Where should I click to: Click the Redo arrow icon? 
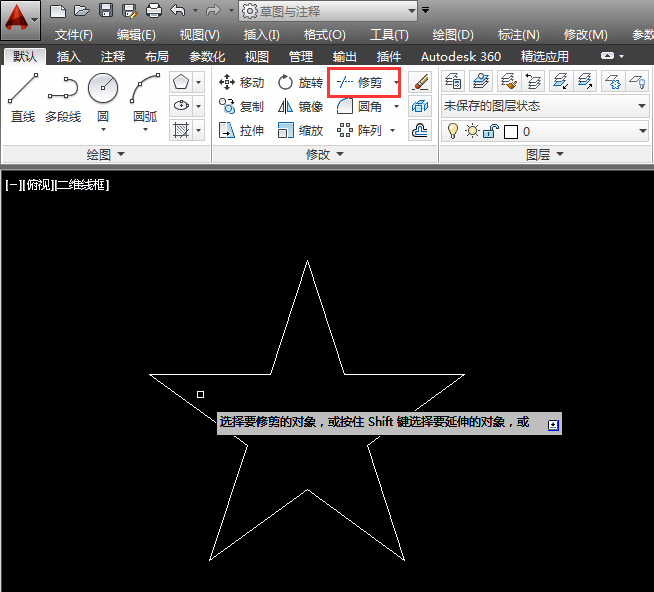click(x=213, y=10)
